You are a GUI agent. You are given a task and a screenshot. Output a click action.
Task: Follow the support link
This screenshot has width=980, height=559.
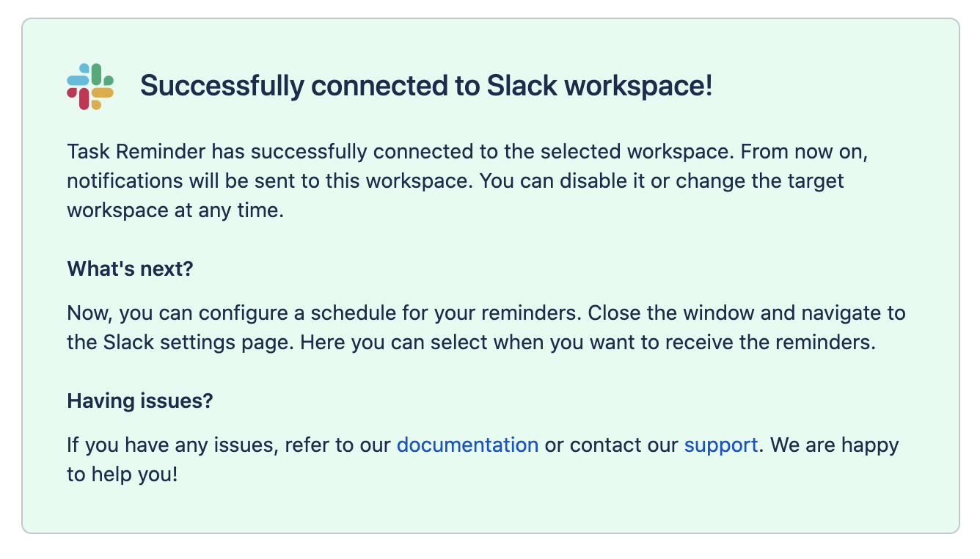(720, 445)
